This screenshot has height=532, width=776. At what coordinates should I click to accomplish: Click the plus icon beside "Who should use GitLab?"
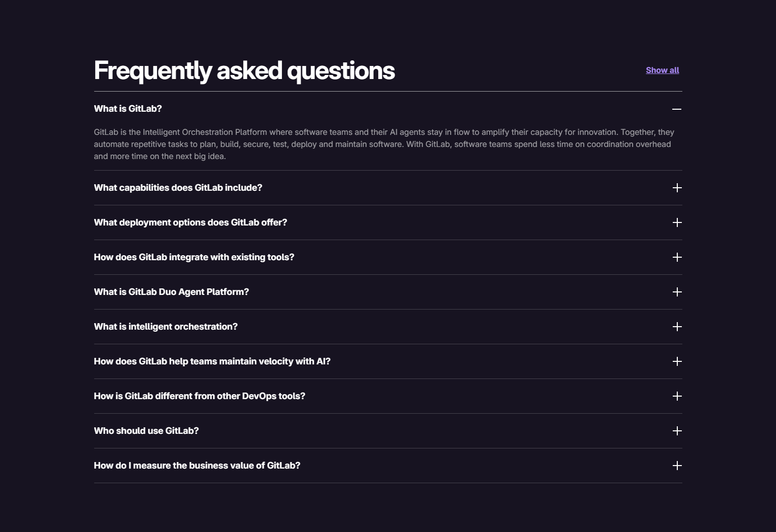(677, 431)
